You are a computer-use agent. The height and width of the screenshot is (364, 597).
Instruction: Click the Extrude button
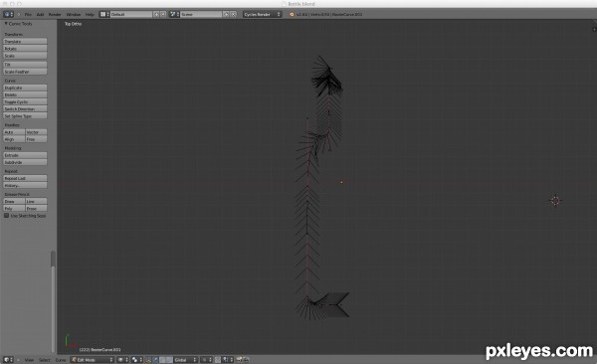tap(25, 155)
